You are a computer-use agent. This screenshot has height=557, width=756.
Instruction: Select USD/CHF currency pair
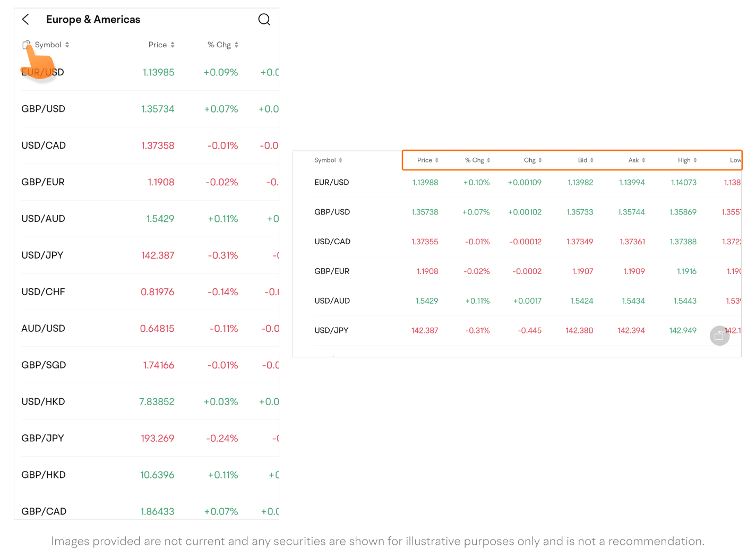click(43, 292)
